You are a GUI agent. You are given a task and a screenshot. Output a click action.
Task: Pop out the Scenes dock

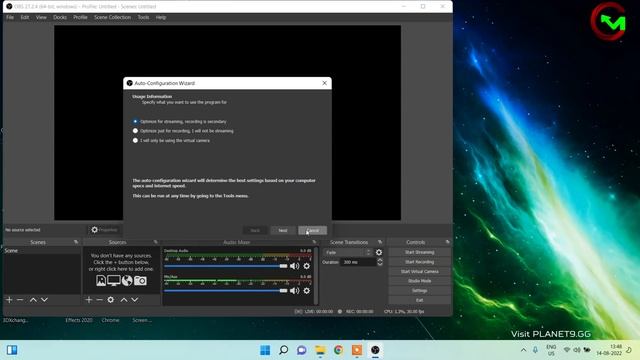pyautogui.click(x=76, y=242)
